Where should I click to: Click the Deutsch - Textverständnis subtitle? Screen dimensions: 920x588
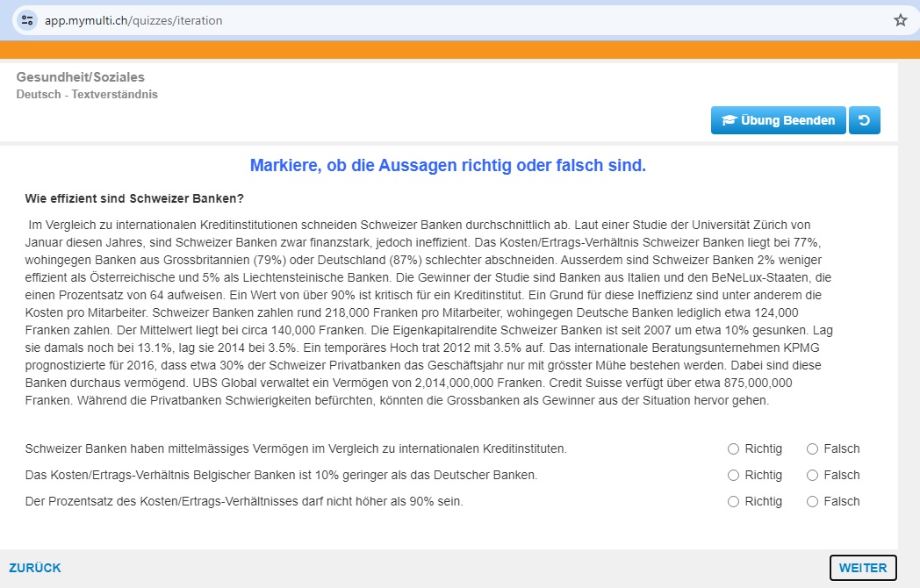coord(87,95)
